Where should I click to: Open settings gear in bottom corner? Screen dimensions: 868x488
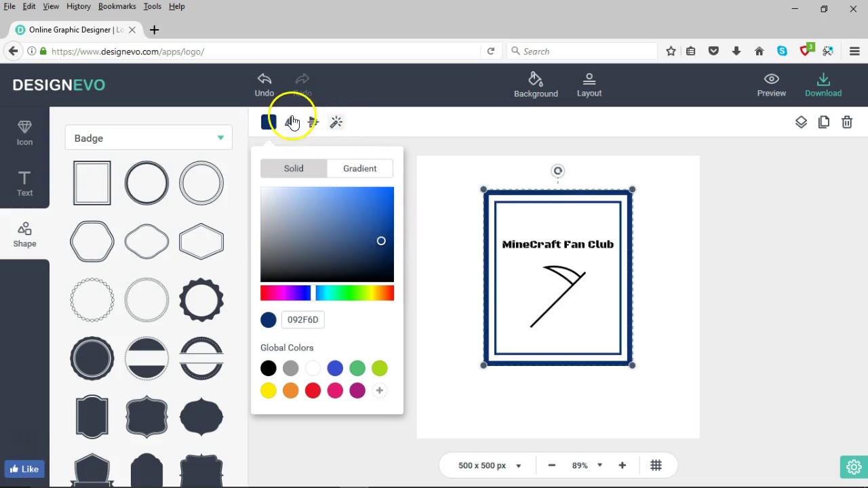click(854, 467)
